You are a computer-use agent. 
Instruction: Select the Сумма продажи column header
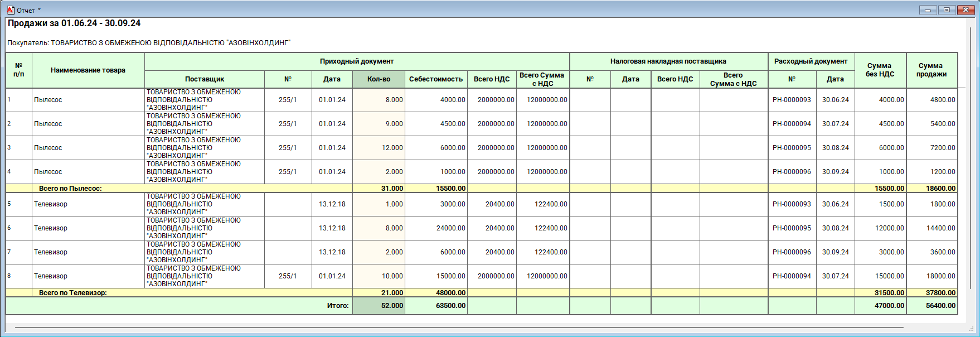coord(932,70)
